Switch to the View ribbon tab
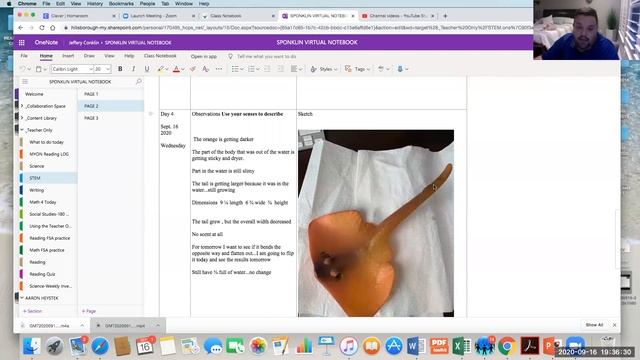 109,56
